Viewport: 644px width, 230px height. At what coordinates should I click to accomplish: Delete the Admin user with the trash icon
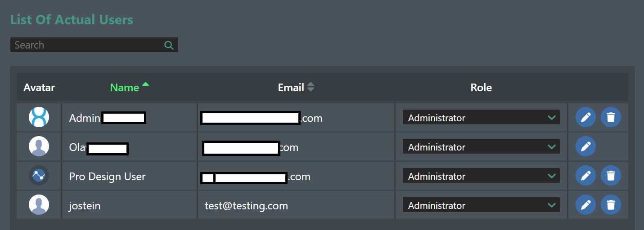[611, 117]
